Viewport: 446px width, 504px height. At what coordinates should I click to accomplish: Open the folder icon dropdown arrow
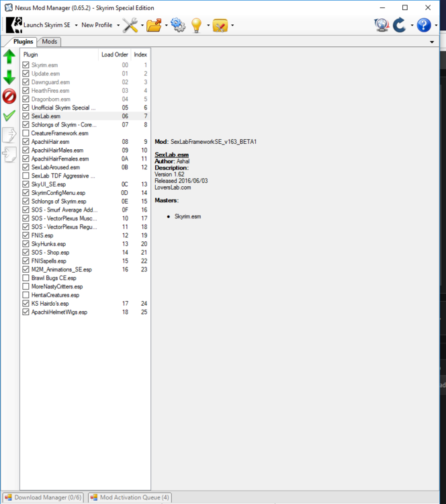tap(166, 26)
